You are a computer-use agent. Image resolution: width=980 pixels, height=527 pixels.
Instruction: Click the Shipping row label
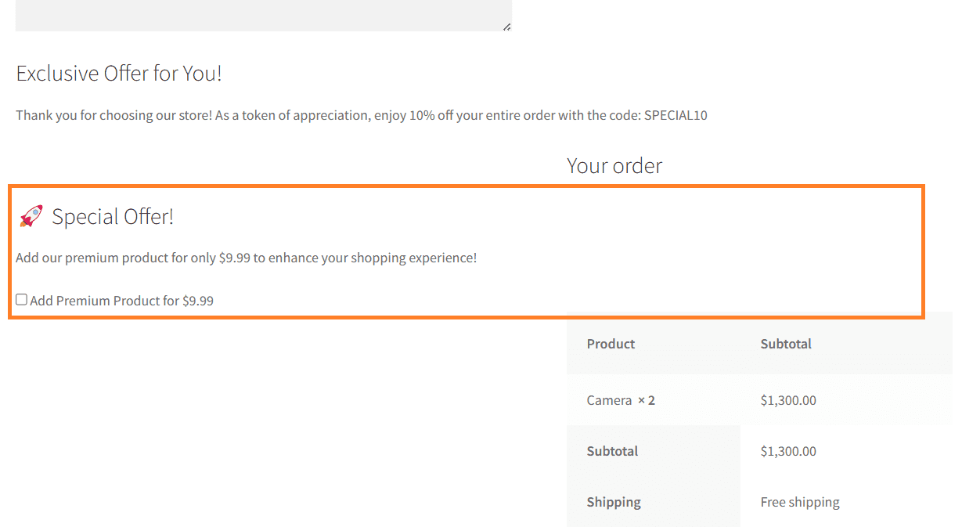coord(614,502)
